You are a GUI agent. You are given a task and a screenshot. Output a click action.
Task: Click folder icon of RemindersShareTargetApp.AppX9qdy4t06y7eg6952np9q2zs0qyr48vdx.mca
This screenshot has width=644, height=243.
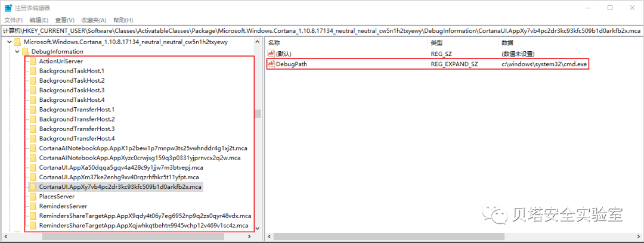click(33, 216)
